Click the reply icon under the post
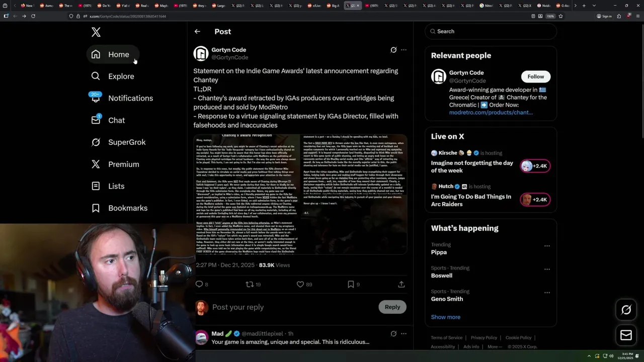The image size is (644, 362). (x=199, y=284)
